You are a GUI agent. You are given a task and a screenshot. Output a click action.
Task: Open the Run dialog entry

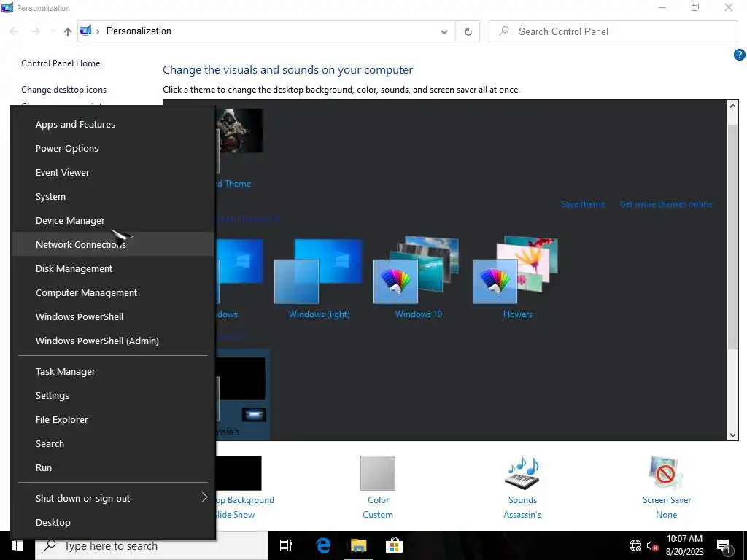tap(113, 467)
